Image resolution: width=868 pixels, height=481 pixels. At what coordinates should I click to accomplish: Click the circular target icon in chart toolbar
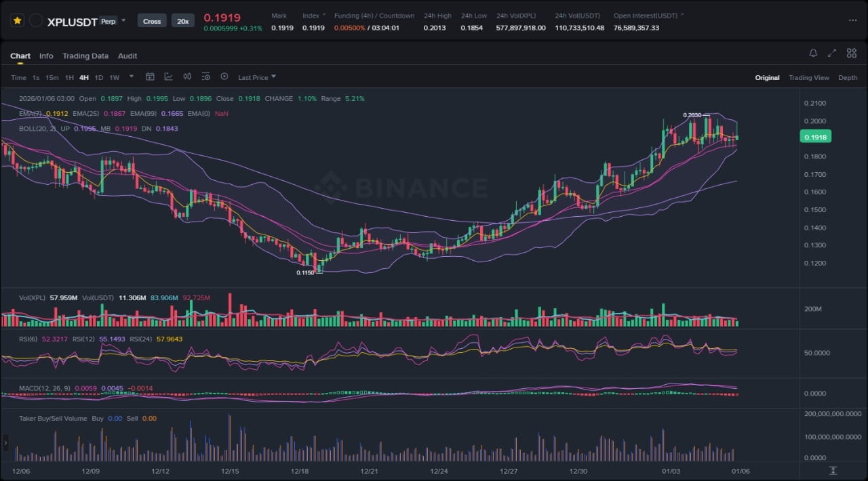[224, 77]
